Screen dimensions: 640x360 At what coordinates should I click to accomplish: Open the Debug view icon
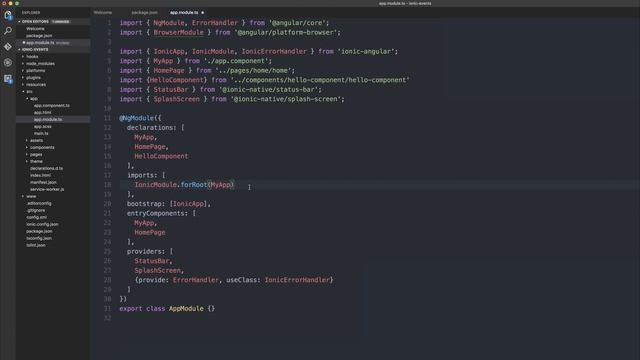(8, 62)
